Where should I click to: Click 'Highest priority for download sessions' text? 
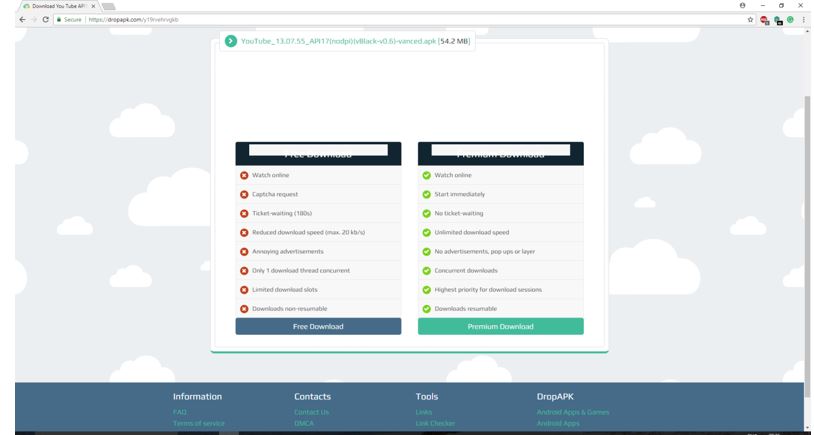click(488, 290)
